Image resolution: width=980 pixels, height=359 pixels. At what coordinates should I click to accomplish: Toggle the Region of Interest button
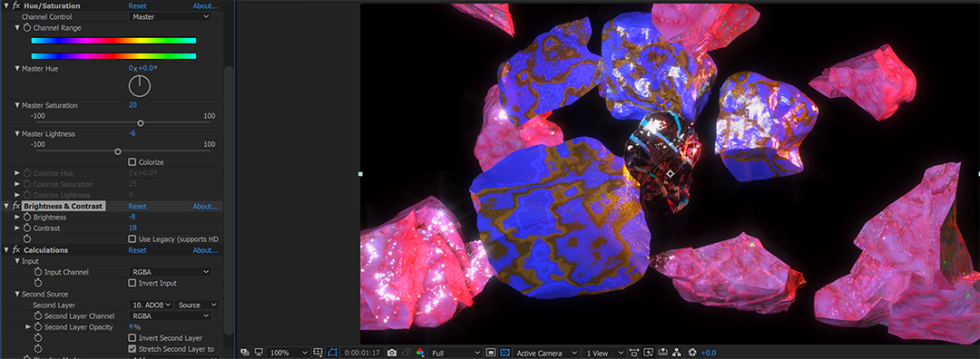(491, 353)
